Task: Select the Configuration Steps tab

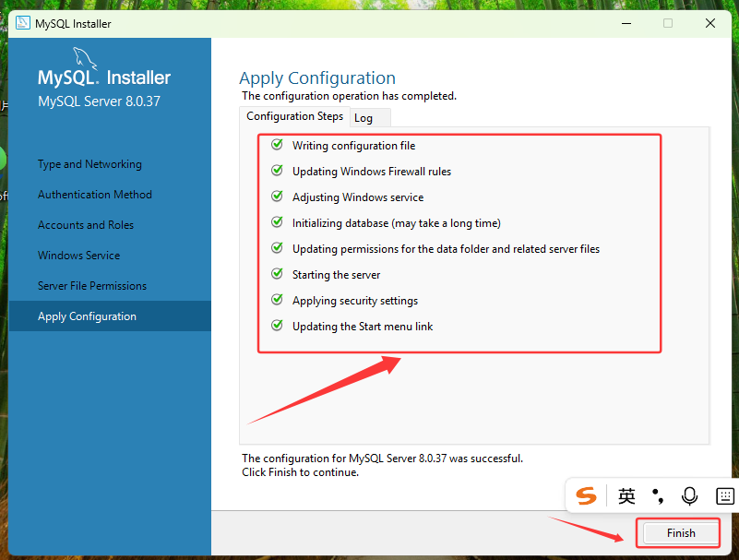Action: click(x=293, y=115)
